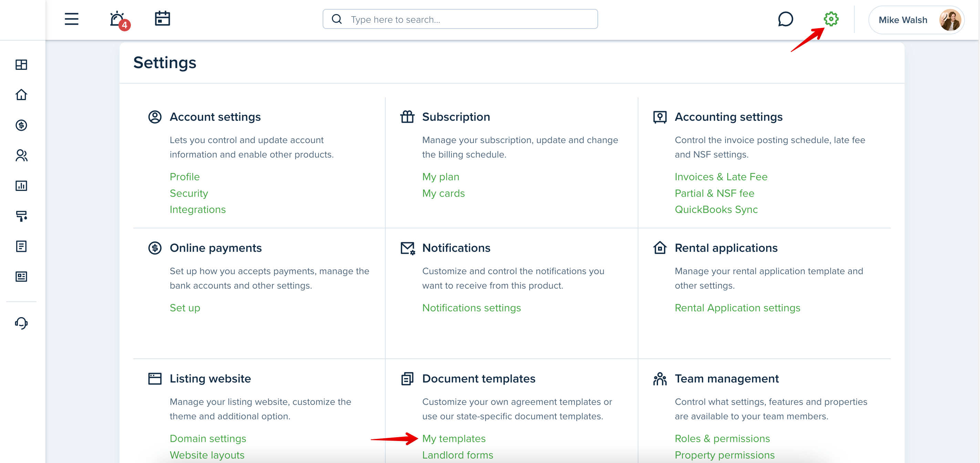Open Property permissions link
The height and width of the screenshot is (463, 980).
(724, 455)
